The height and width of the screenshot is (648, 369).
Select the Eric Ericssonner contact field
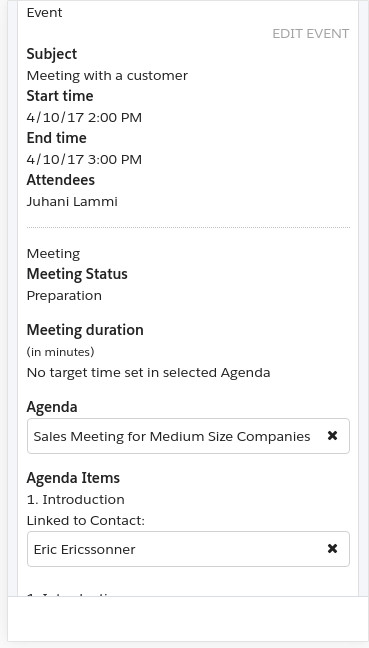point(188,549)
